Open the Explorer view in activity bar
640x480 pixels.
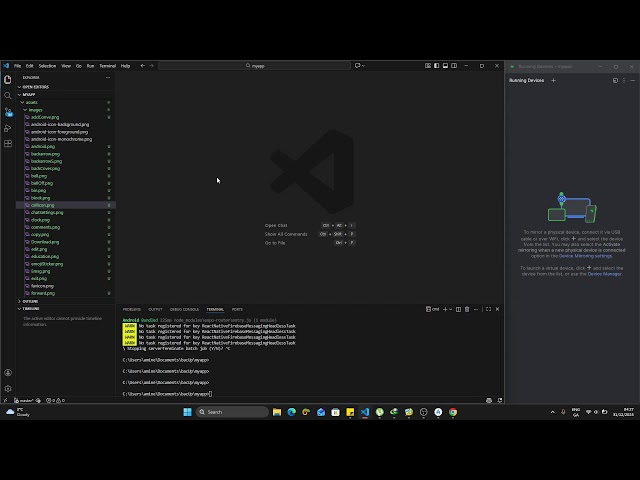coord(8,79)
